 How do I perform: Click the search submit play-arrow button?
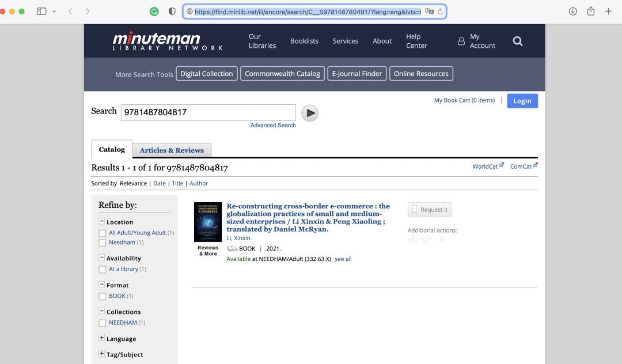(310, 113)
